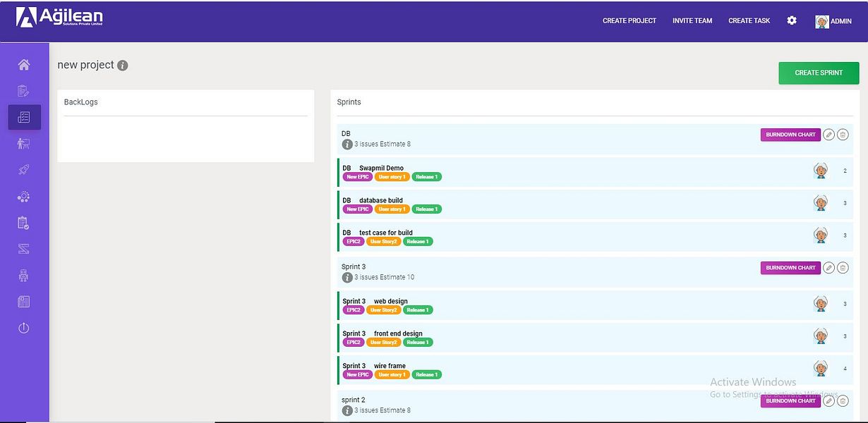Click the Agilean logo
This screenshot has width=868, height=423.
[59, 17]
